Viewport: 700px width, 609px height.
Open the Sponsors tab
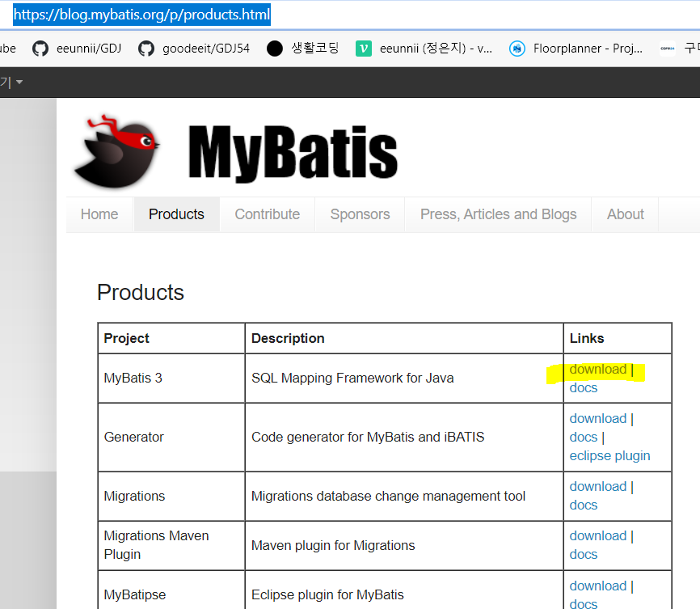point(360,214)
